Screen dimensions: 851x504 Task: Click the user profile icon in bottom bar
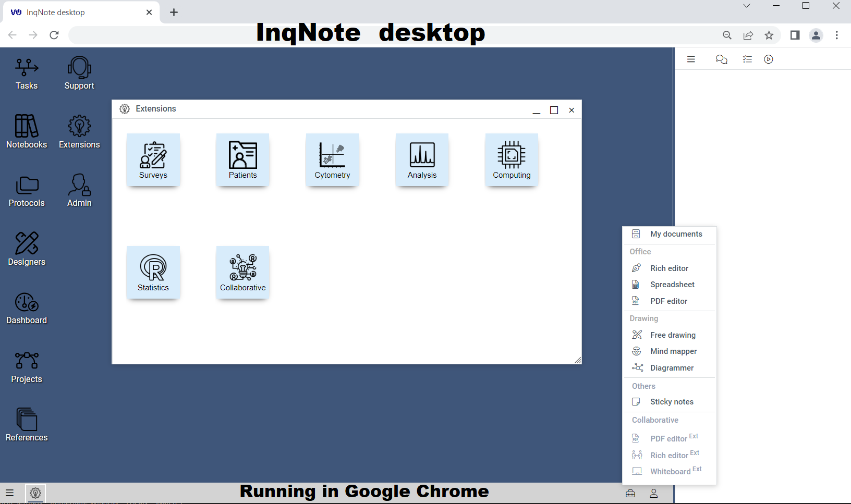point(654,493)
